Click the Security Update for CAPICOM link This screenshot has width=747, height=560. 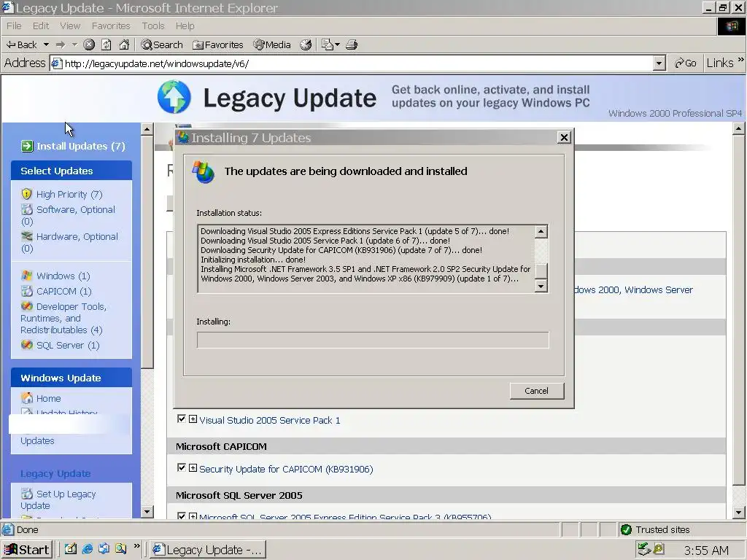[x=286, y=469]
